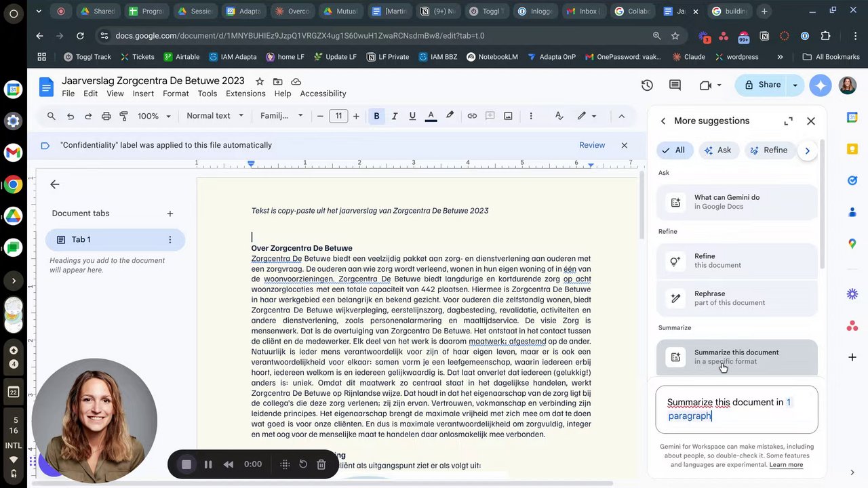Star the Jaarverslag document
868x488 pixels.
[259, 81]
